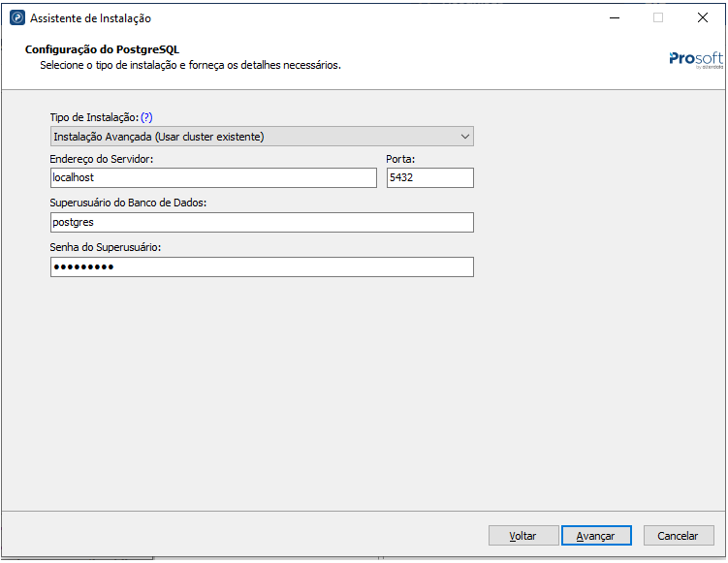Click the "Porta:" label
The width and height of the screenshot is (728, 563).
click(x=400, y=159)
